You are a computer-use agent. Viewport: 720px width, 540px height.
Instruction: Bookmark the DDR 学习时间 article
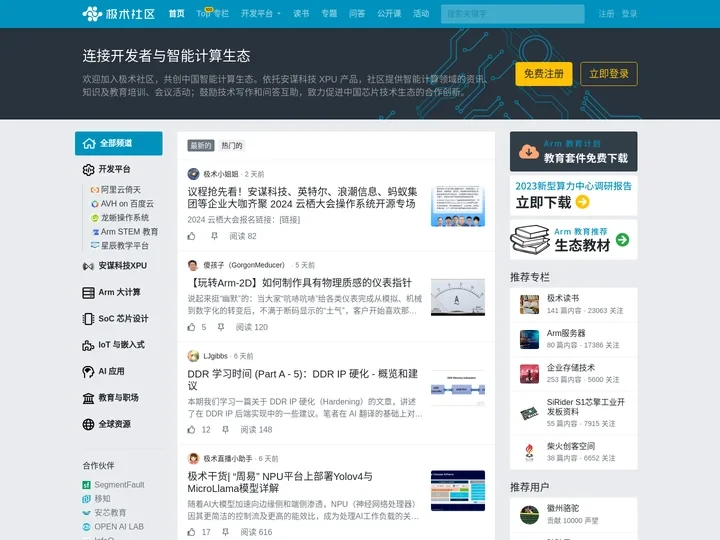tap(225, 430)
